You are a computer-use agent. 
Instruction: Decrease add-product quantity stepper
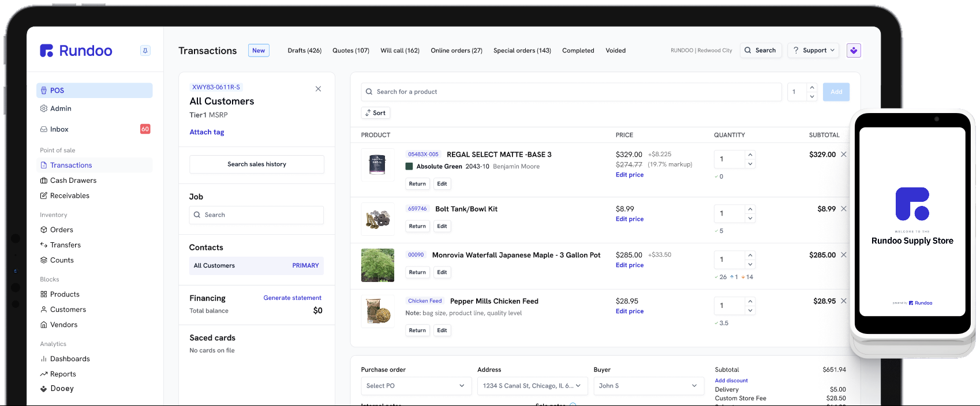pos(812,96)
